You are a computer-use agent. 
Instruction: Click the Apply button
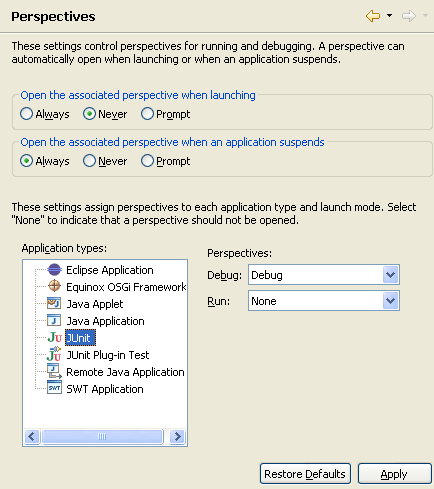pos(395,474)
